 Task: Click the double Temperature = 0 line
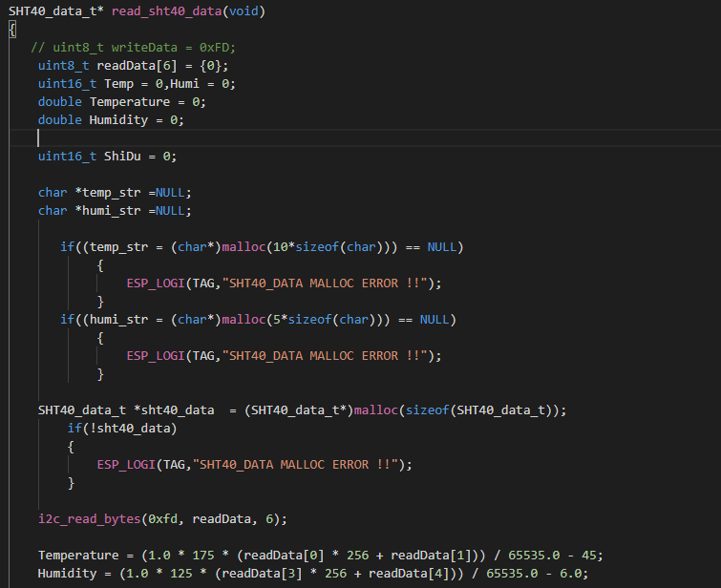point(122,101)
